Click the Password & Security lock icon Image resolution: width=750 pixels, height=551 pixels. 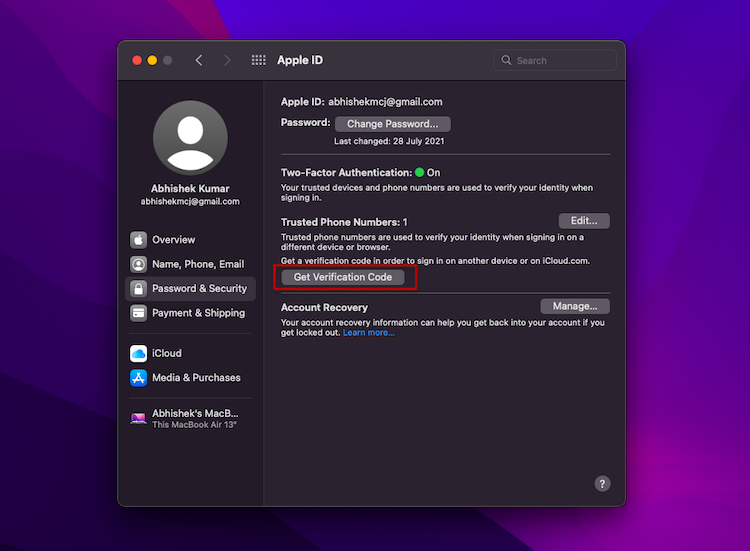tap(138, 288)
